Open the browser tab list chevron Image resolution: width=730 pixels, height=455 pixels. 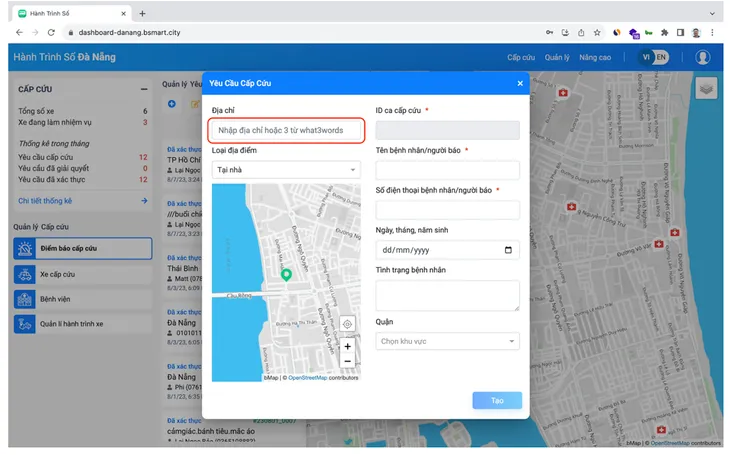[712, 14]
